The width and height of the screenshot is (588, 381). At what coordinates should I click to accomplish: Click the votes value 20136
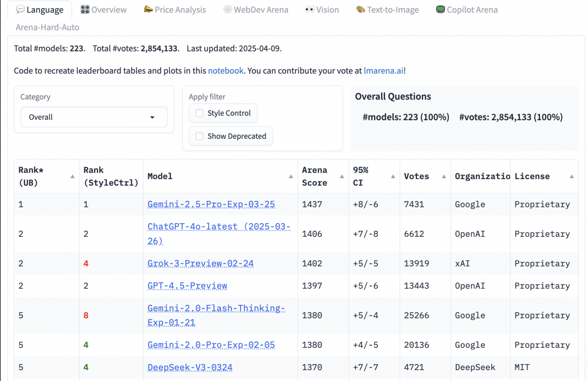pos(416,345)
